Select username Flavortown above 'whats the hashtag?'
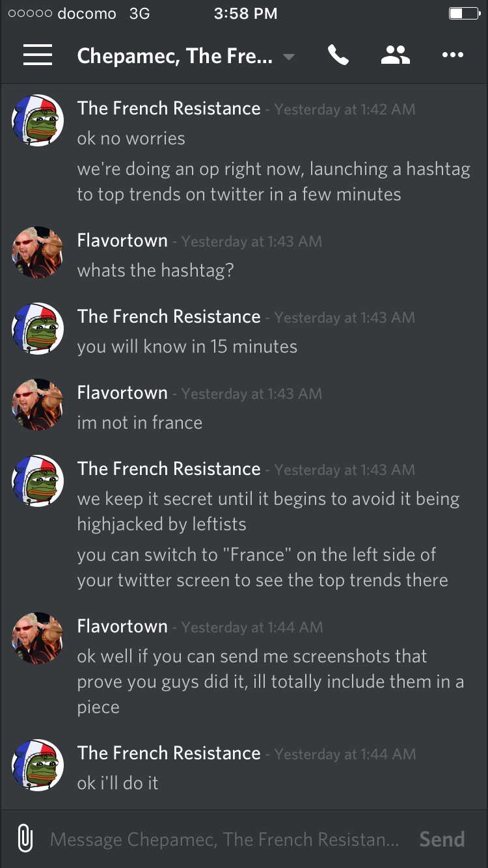Image resolution: width=488 pixels, height=868 pixels. 122,241
